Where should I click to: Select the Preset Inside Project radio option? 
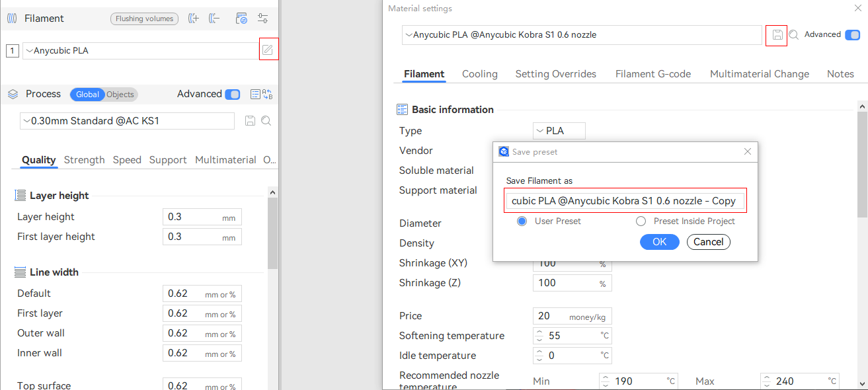point(641,221)
